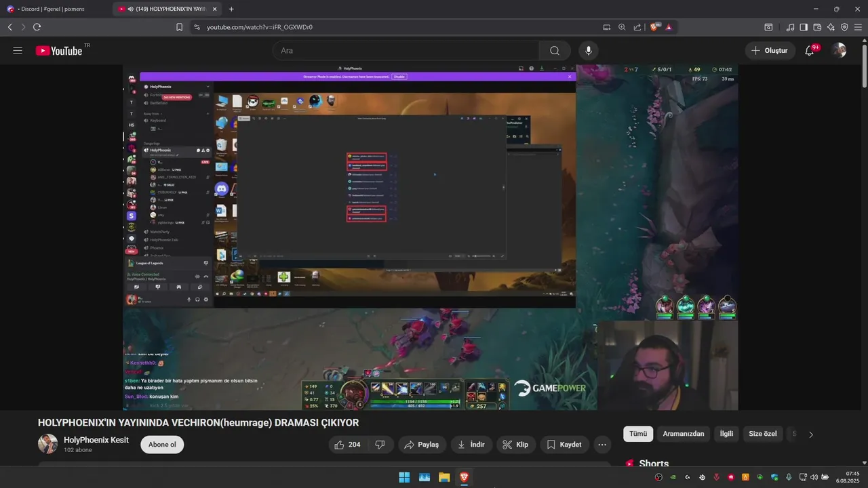This screenshot has width=868, height=488.
Task: Open media control music note icon
Action: click(x=790, y=27)
